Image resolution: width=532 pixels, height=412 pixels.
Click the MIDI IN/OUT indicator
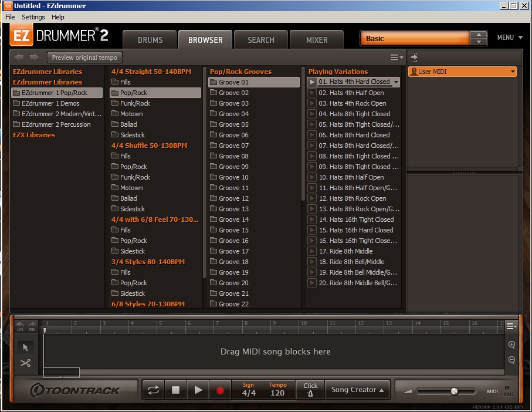500,391
